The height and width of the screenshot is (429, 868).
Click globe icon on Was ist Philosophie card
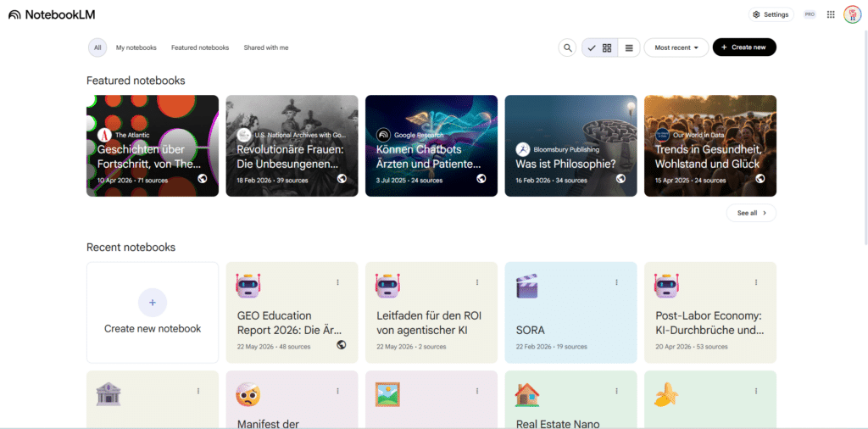tap(620, 179)
